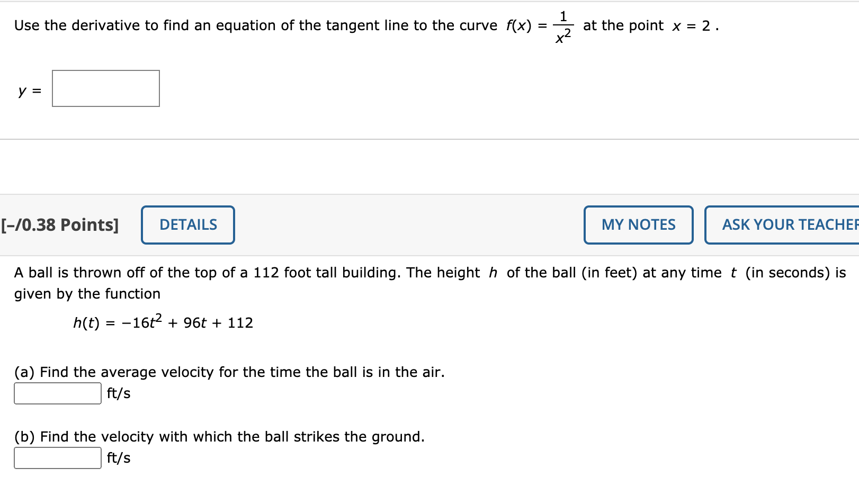Screen dimensions: 859x504
Task: Click the part (b) ground velocity input box
Action: [57, 457]
